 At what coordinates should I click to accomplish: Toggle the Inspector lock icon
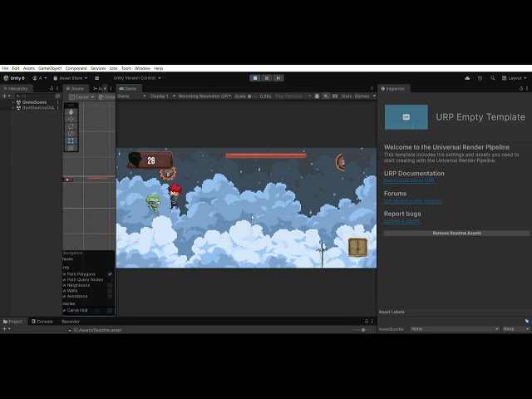(521, 89)
